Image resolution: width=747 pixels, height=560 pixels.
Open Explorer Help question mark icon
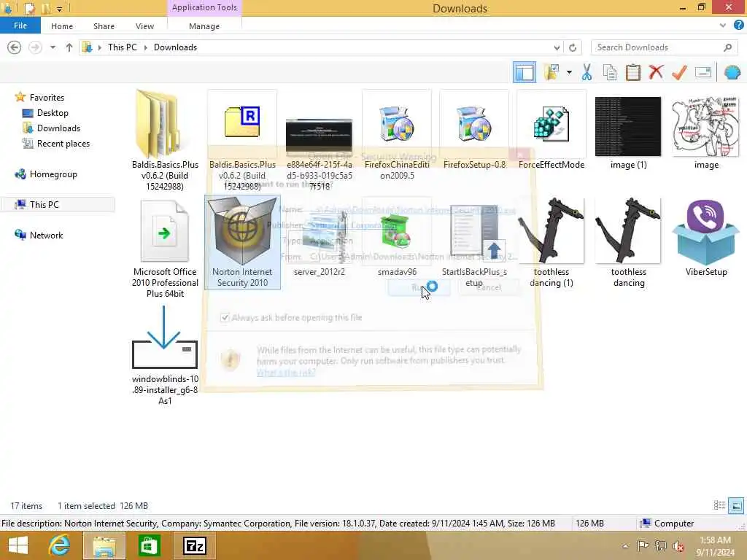pos(738,26)
